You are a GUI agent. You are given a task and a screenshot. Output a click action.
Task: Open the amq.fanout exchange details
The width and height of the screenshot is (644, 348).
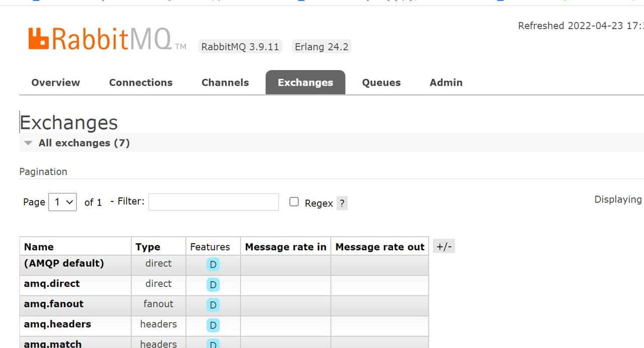tap(54, 304)
